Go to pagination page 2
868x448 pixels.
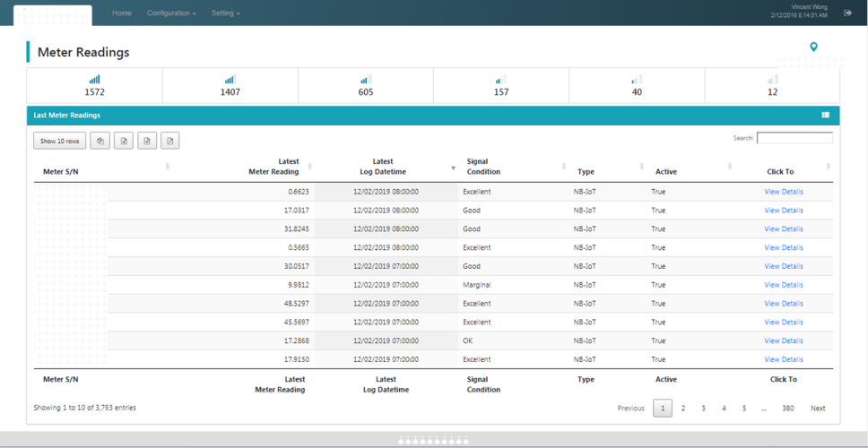683,409
